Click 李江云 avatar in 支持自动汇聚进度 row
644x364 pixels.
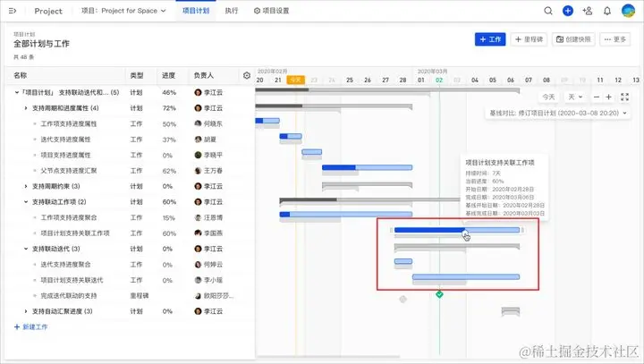198,311
